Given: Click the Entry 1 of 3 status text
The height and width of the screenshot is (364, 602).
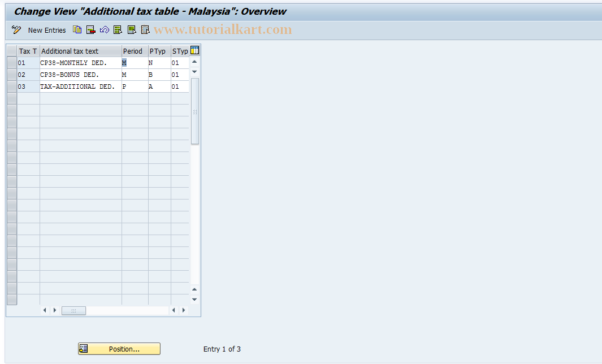Looking at the screenshot, I should 222,349.
